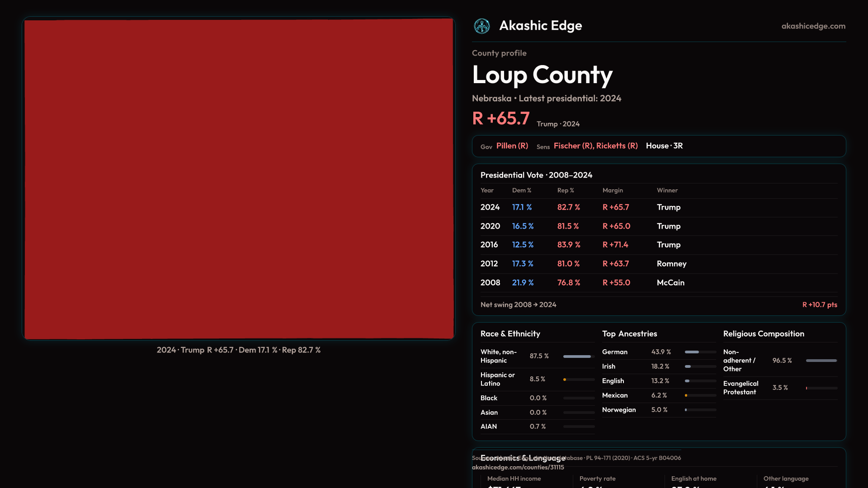
Task: Click the R +65.7 headline margin
Action: pyautogui.click(x=500, y=119)
